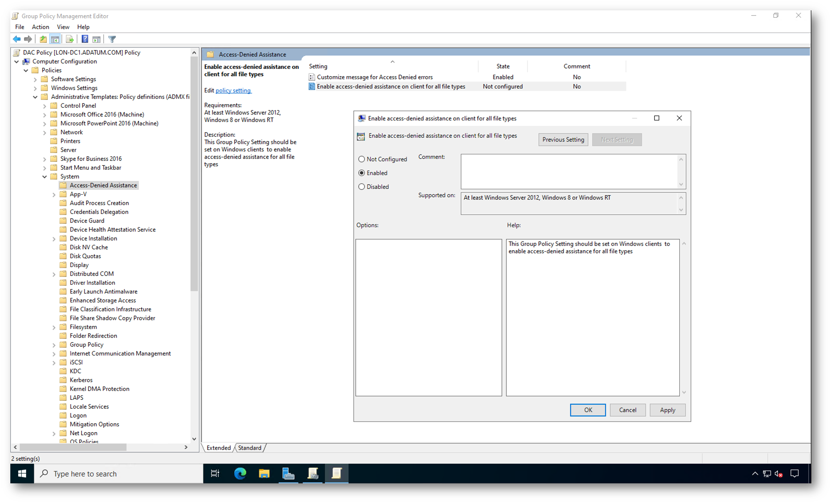
Task: Expand the Control Panel tree node
Action: point(45,106)
